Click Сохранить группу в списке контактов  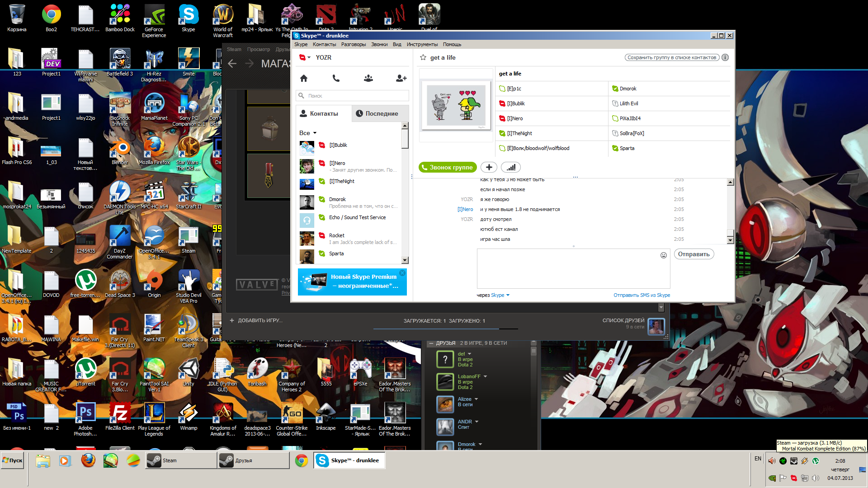[x=672, y=57]
